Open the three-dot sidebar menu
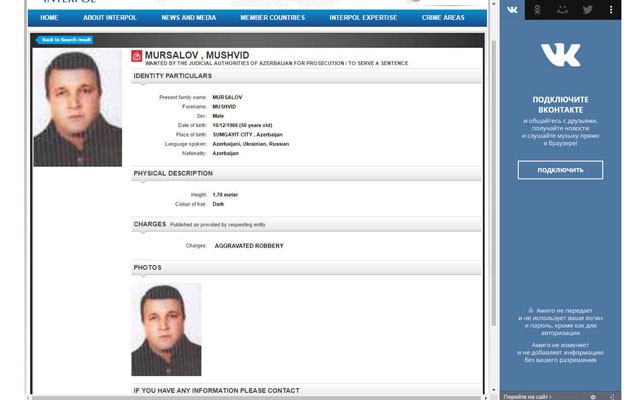637x400 pixels. tap(611, 10)
